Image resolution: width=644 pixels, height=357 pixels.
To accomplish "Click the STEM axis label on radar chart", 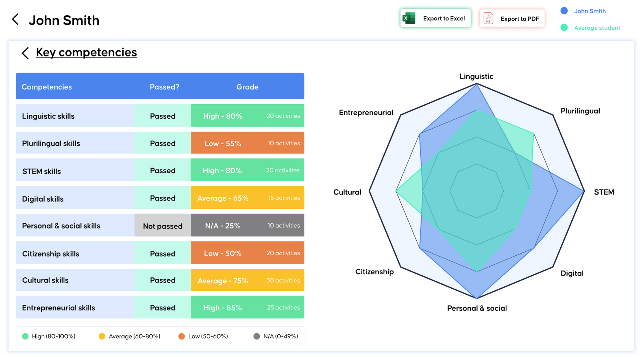I will click(x=604, y=192).
